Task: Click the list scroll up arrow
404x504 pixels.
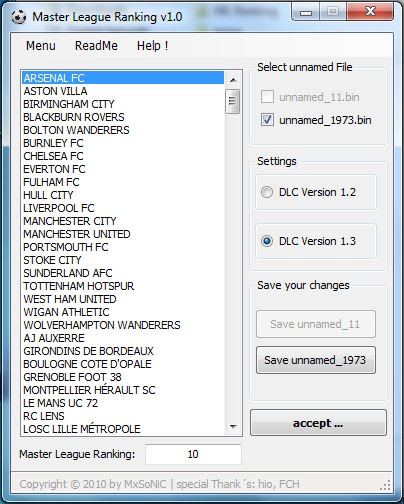Action: pyautogui.click(x=233, y=80)
